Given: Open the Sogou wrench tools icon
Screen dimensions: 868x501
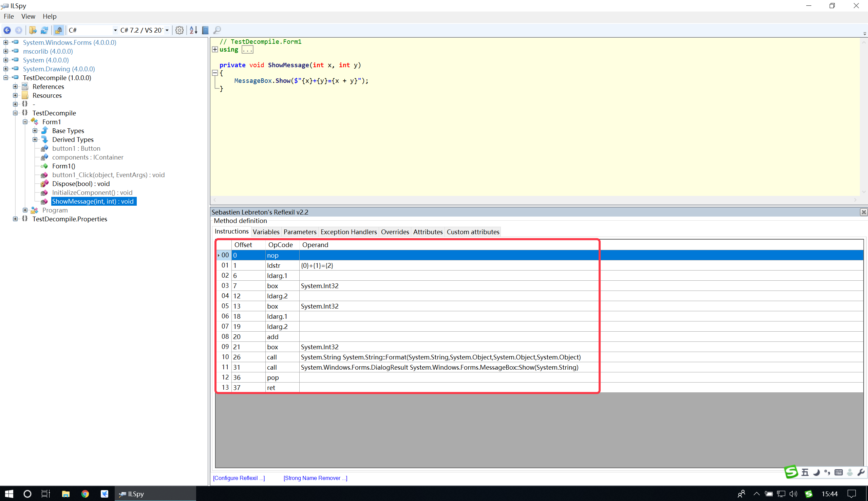Looking at the screenshot, I should (861, 472).
